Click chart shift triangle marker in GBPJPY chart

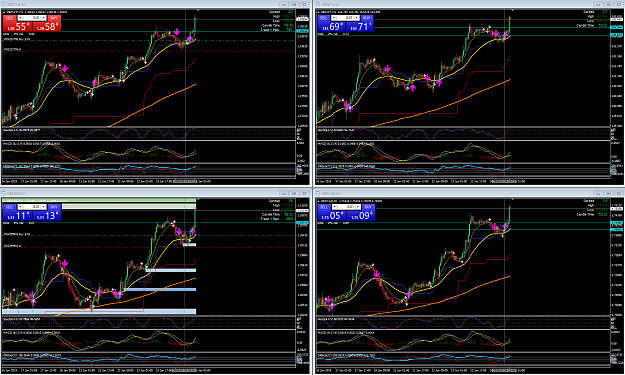tap(513, 10)
